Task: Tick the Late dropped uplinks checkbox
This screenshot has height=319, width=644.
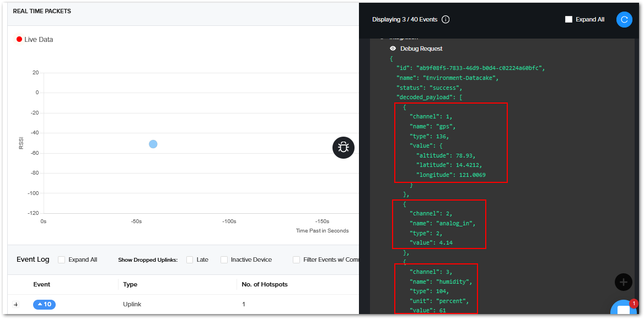Action: [x=190, y=259]
